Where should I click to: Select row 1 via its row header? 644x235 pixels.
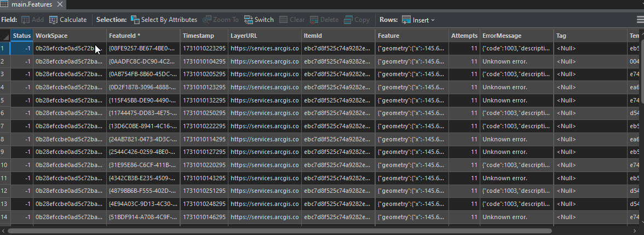click(5, 48)
